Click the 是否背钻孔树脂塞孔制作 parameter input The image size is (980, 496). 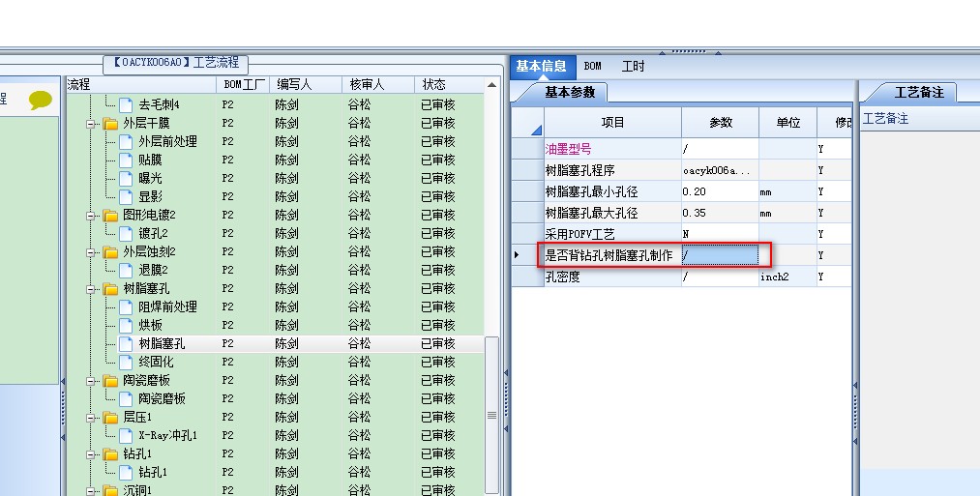coord(720,255)
